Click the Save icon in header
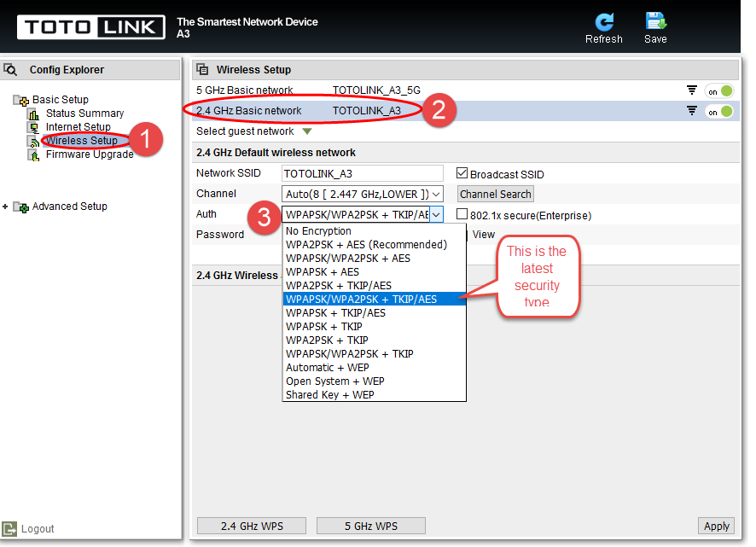 pyautogui.click(x=655, y=21)
